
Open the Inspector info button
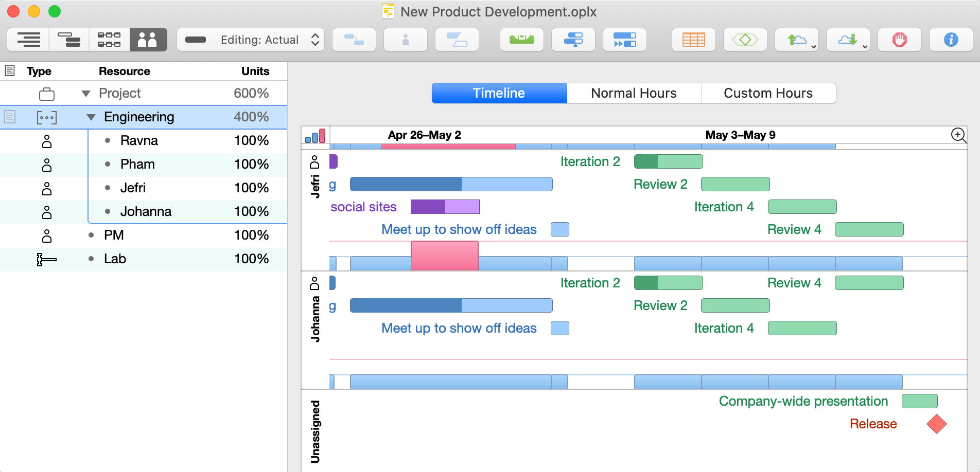[951, 40]
